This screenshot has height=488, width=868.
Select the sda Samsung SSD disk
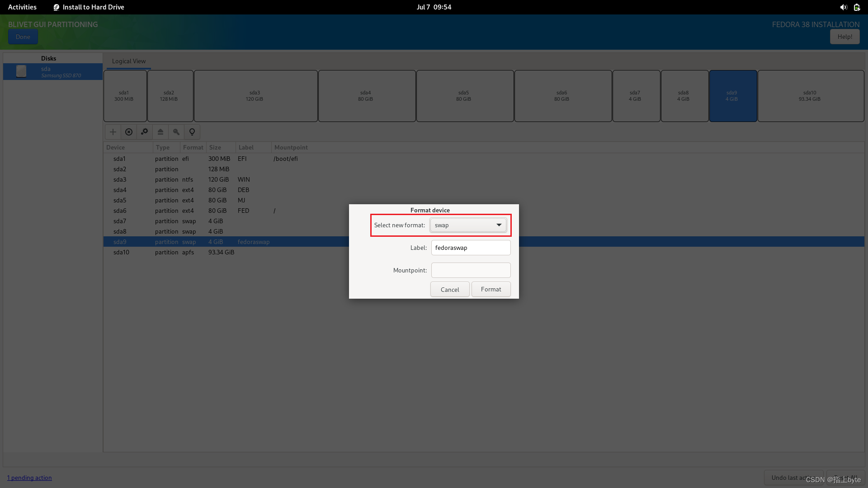(x=53, y=72)
